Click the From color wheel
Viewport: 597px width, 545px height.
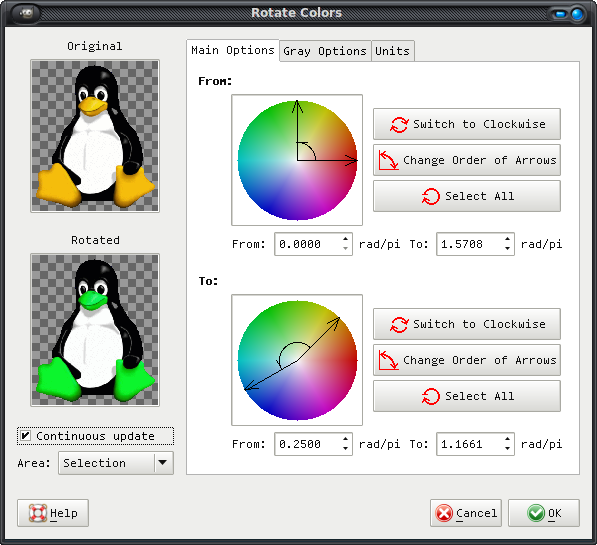[x=297, y=160]
